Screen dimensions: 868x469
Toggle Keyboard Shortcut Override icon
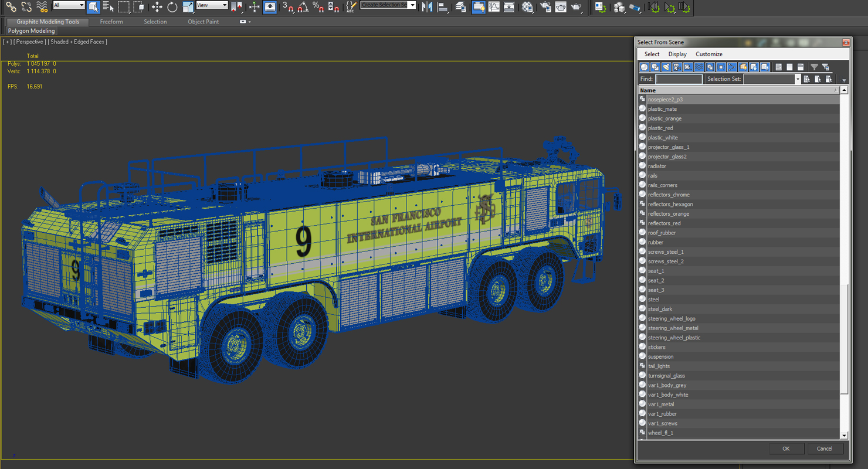[x=270, y=7]
